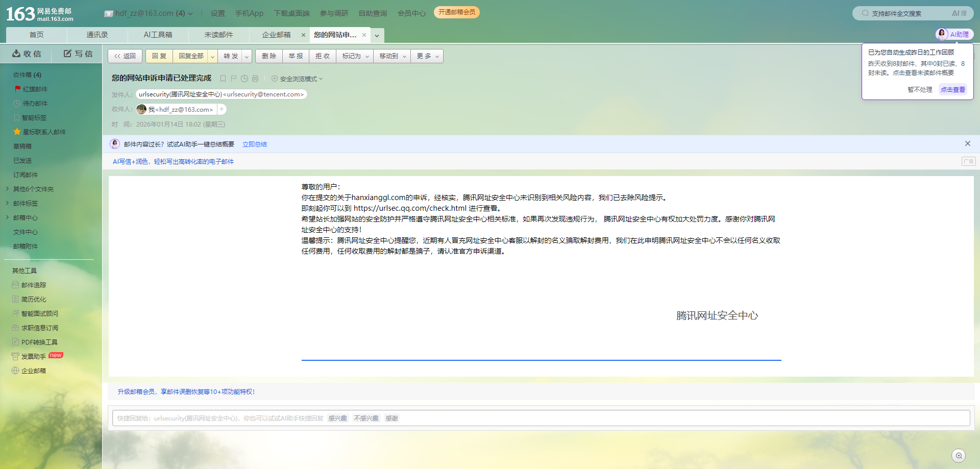980x469 pixels.
Task: Flag this email with the flag icon
Action: pos(234,79)
